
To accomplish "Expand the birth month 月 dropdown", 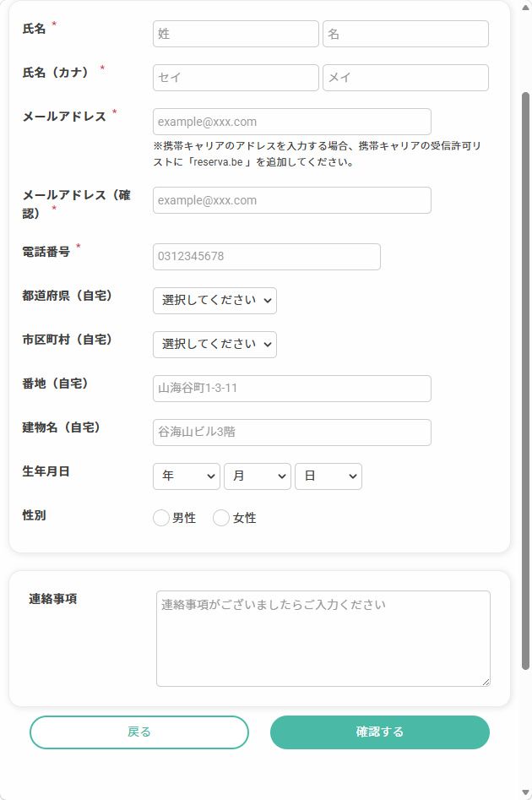I will point(257,476).
